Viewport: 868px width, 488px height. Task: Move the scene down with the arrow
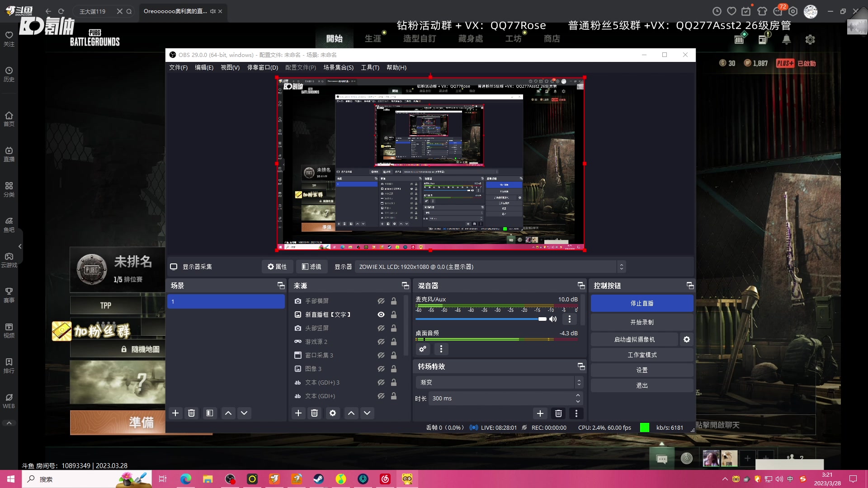pyautogui.click(x=244, y=413)
